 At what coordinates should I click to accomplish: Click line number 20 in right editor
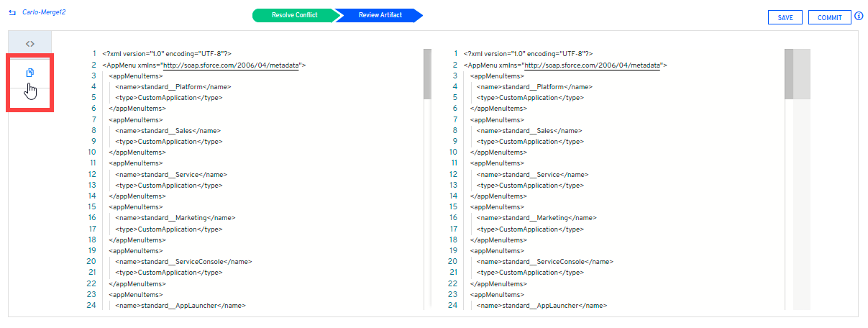tap(452, 262)
